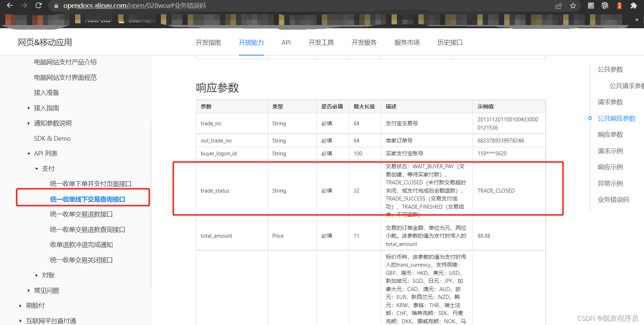Jump to 请求示例 in page outline
The image size is (644, 325).
[610, 151]
